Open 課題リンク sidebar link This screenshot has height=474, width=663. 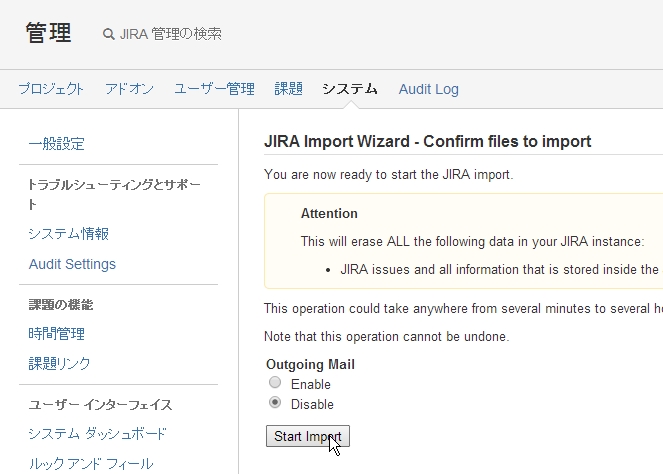click(x=59, y=364)
